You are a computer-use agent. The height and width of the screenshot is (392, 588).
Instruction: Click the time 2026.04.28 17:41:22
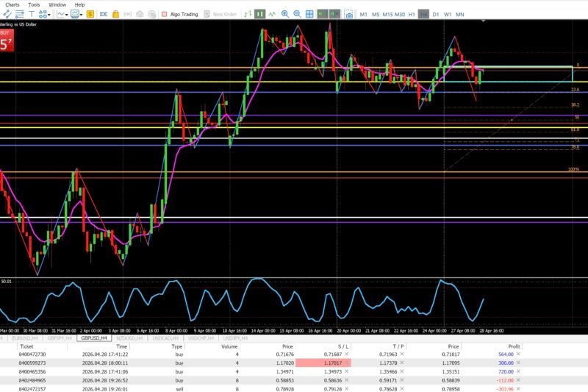[105, 354]
